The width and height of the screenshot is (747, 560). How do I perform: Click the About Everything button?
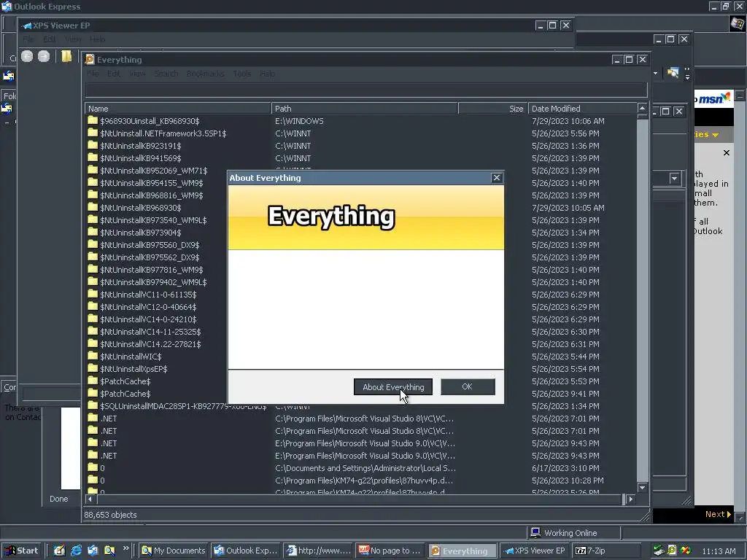(x=393, y=387)
